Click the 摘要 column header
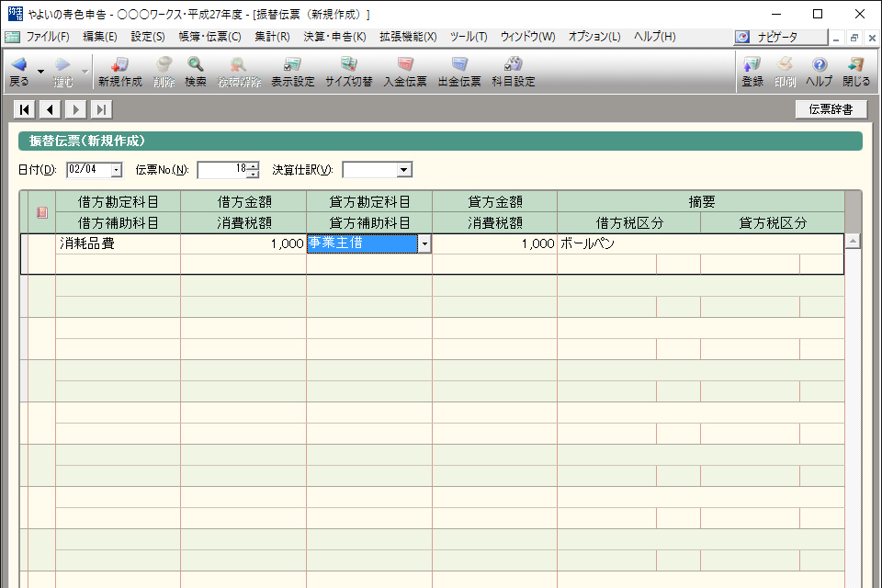The image size is (882, 588). (701, 201)
